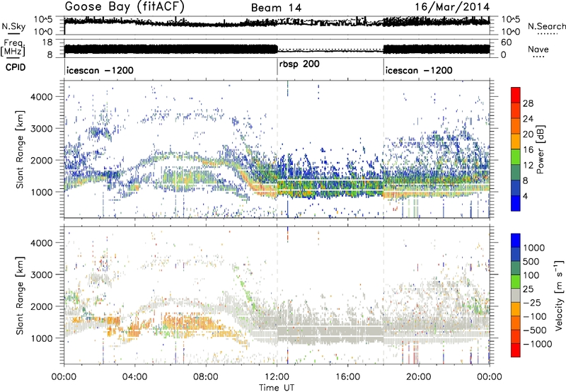Click the gray segment of Velocity colorbar
566x392 pixels.
[x=516, y=295]
